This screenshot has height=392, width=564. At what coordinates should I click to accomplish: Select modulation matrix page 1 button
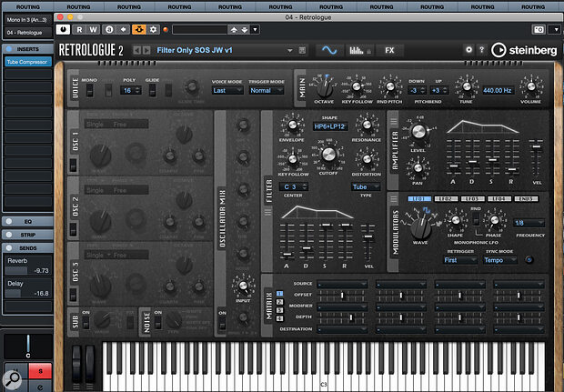coord(279,294)
